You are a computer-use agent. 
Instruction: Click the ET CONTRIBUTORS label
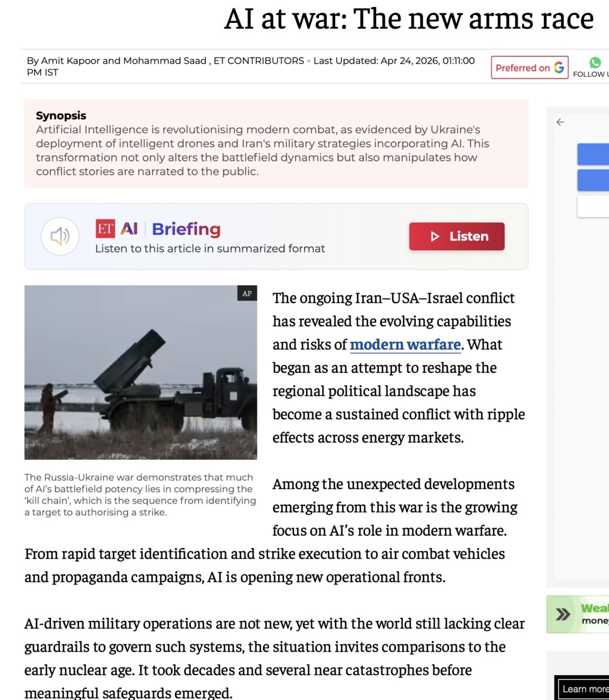click(259, 61)
